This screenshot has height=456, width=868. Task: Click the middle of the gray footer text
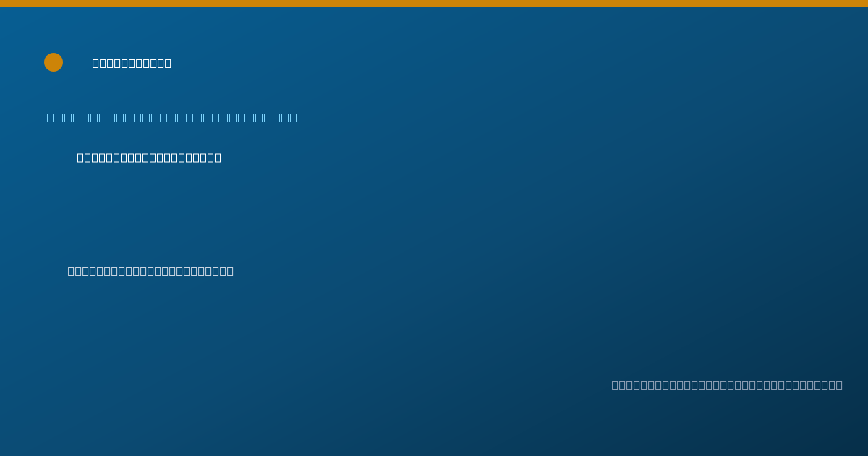click(x=727, y=385)
